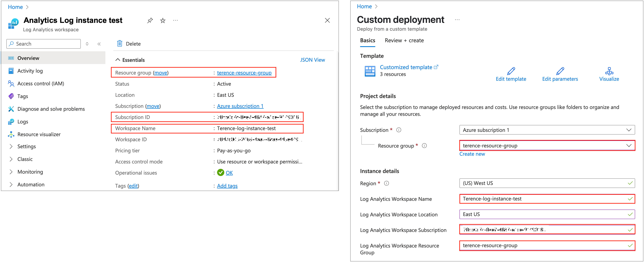Mark the workspace as favorite with star

coord(163,20)
